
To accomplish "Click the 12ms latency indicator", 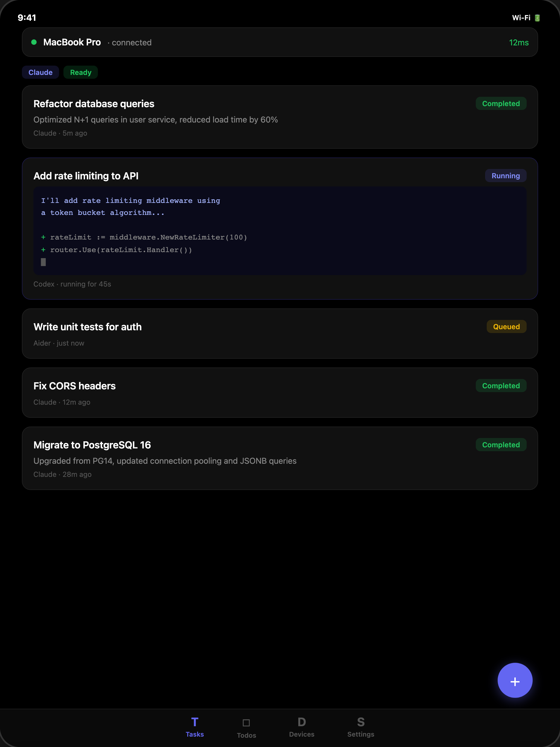I will [x=519, y=43].
